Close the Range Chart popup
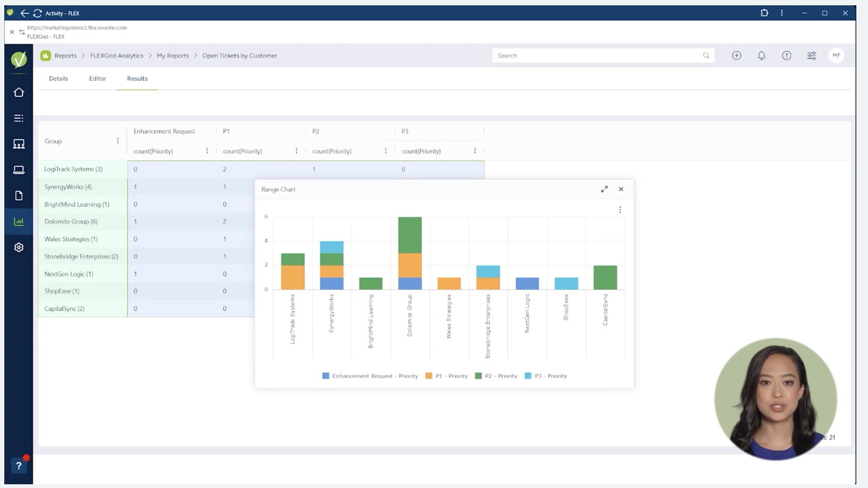868x488 pixels. [621, 189]
